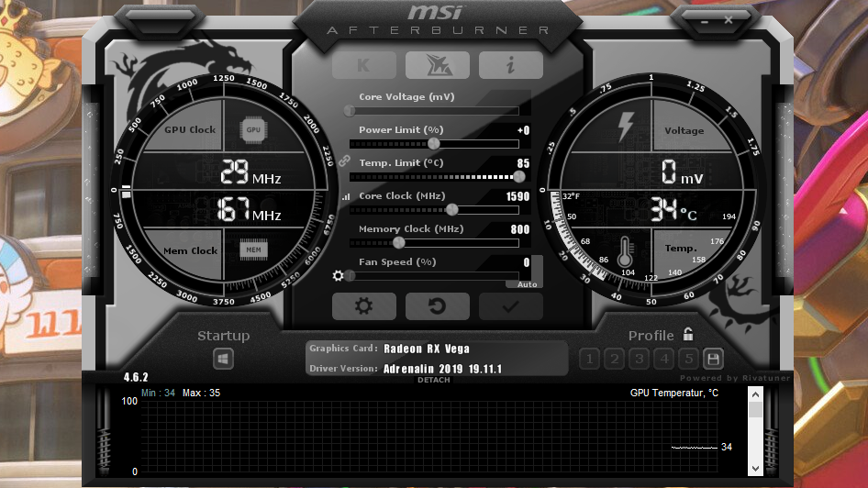Click the 34 °C temperature readout

coord(673,209)
